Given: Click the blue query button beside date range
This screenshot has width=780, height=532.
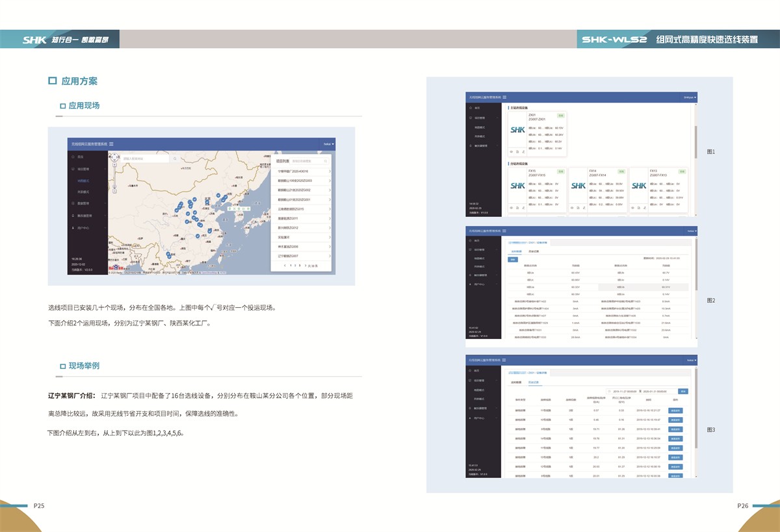Looking at the screenshot, I should 683,391.
